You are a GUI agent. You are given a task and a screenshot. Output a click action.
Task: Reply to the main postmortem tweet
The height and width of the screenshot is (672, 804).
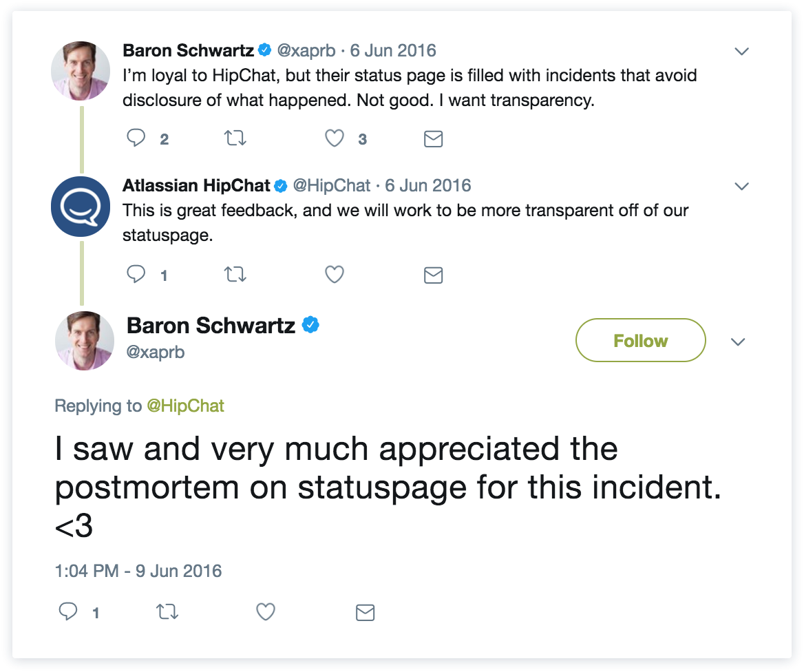68,611
